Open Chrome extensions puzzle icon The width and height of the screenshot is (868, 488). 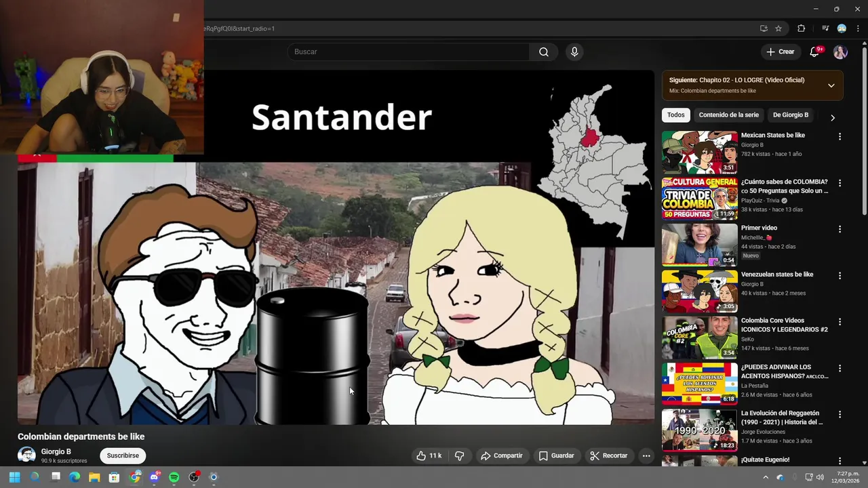point(802,28)
